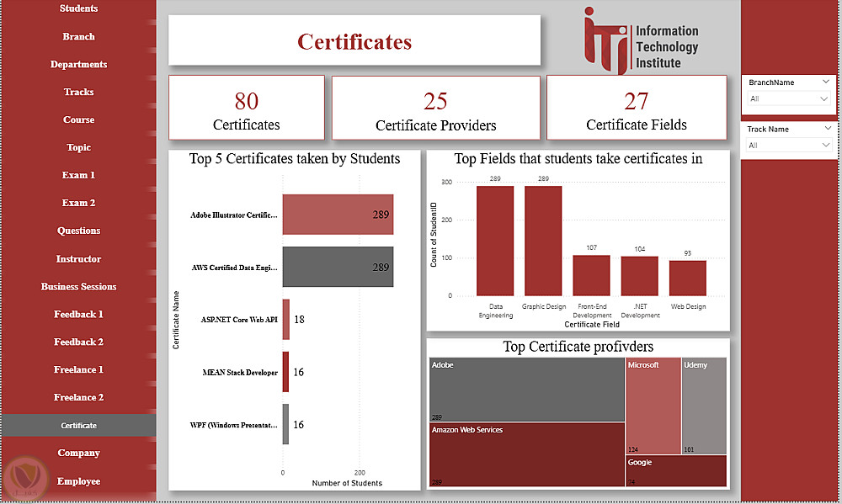Open the Course page

pos(78,119)
